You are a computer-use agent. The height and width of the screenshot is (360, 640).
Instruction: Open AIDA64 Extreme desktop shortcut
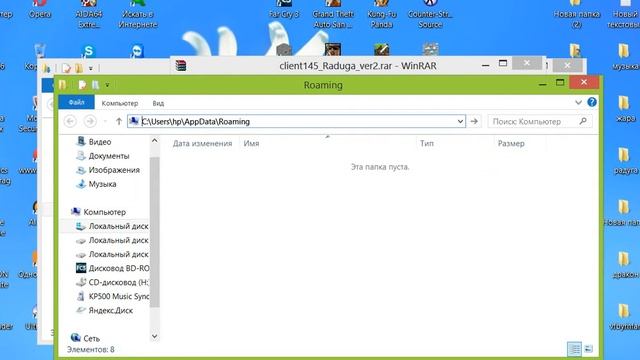click(89, 14)
